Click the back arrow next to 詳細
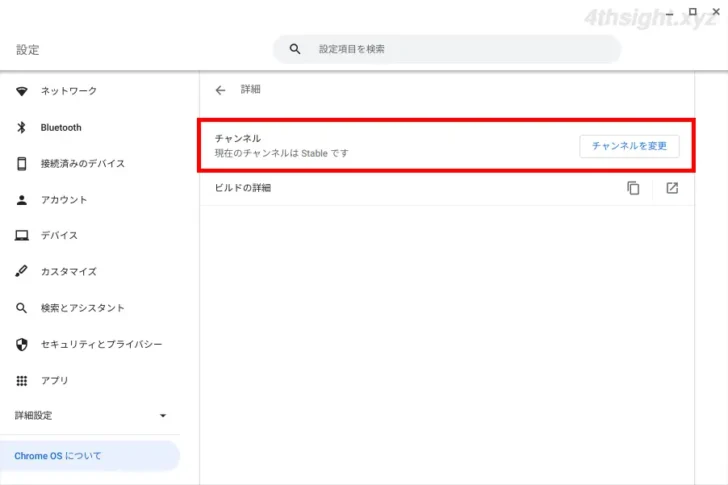 click(x=221, y=90)
